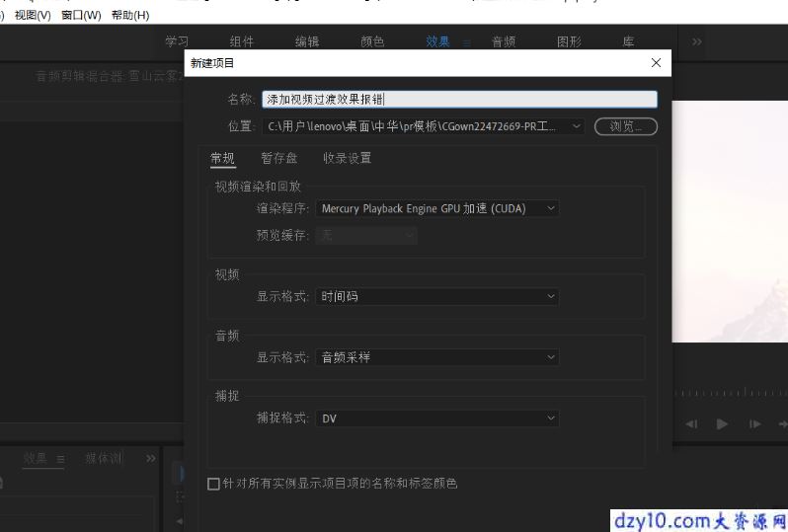788x532 pixels.
Task: Open the 效果 panel menu icon
Action: 60,459
